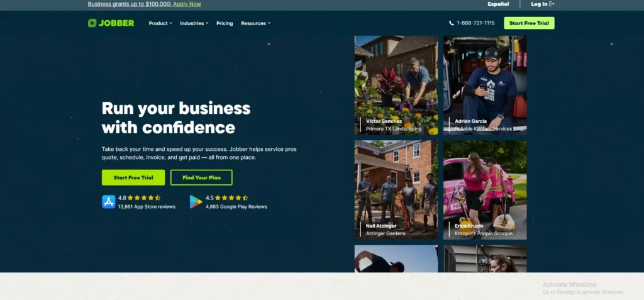Open the Adrian Garcia kitchen services photo
The height and width of the screenshot is (300, 644).
tap(485, 85)
